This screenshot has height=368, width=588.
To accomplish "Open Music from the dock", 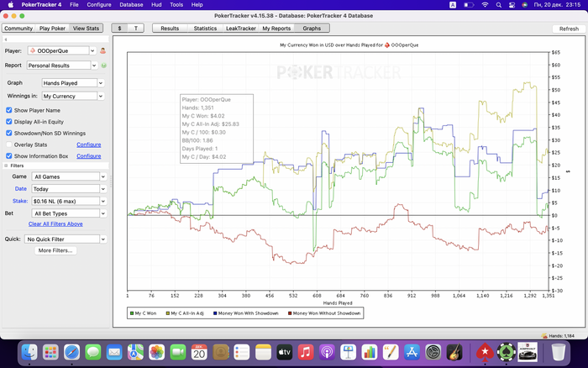I will [x=306, y=352].
